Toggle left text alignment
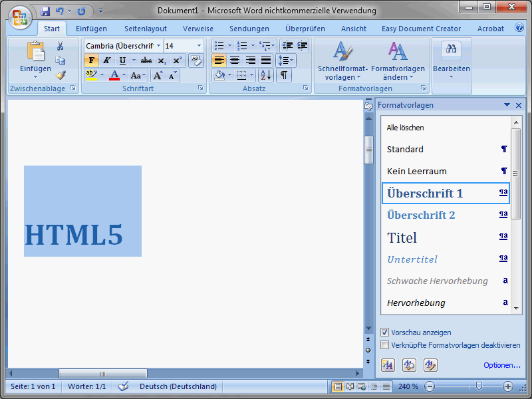 [x=219, y=61]
